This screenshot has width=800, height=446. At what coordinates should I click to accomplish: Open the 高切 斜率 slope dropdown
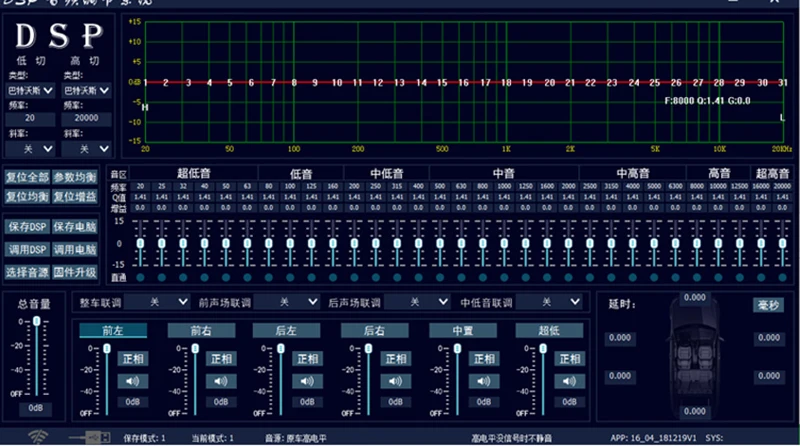(x=86, y=149)
